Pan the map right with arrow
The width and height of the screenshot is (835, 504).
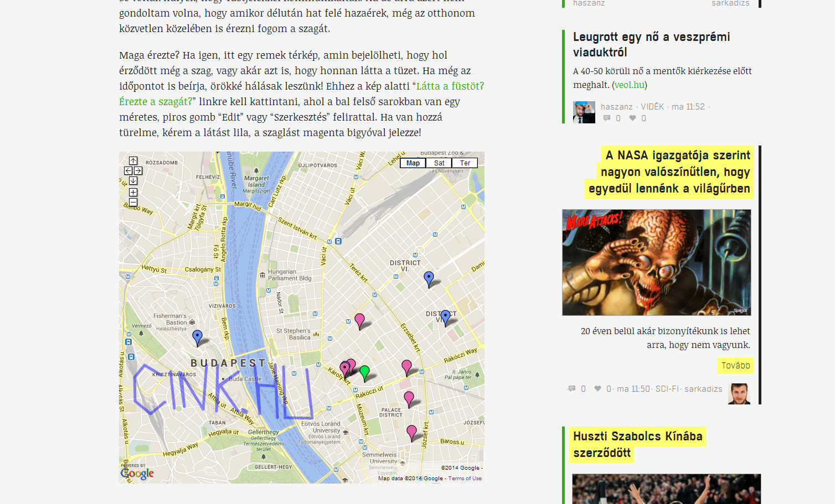click(138, 171)
